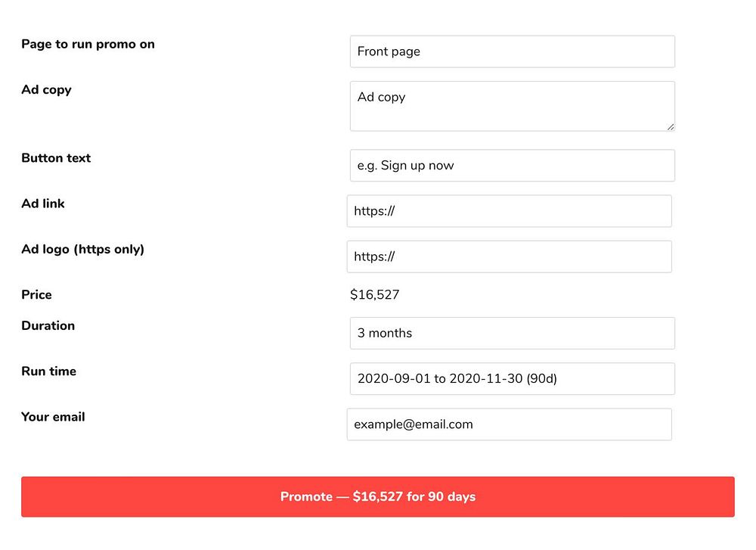The height and width of the screenshot is (550, 756).
Task: Grab the Ad copy textarea resize handle
Action: (x=670, y=126)
